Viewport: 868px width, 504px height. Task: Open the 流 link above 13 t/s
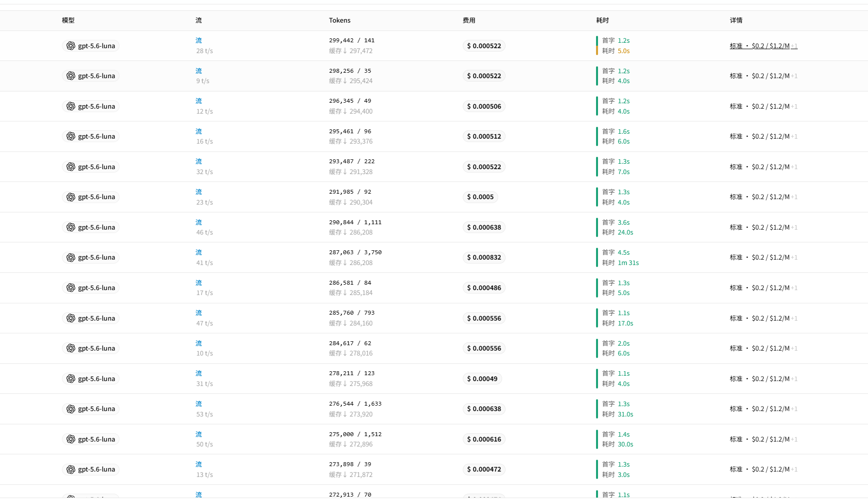click(x=199, y=464)
